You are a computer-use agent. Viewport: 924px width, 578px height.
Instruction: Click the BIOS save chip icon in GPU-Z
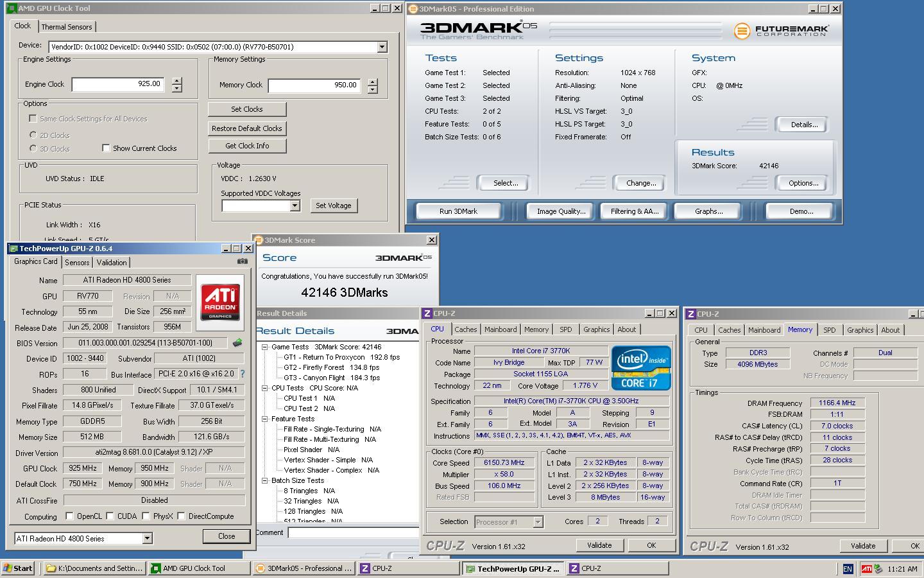point(237,343)
